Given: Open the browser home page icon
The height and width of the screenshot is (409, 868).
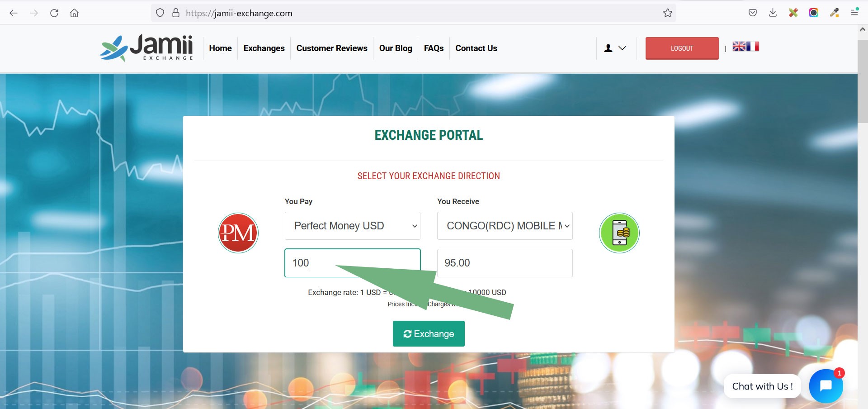Looking at the screenshot, I should [x=75, y=13].
